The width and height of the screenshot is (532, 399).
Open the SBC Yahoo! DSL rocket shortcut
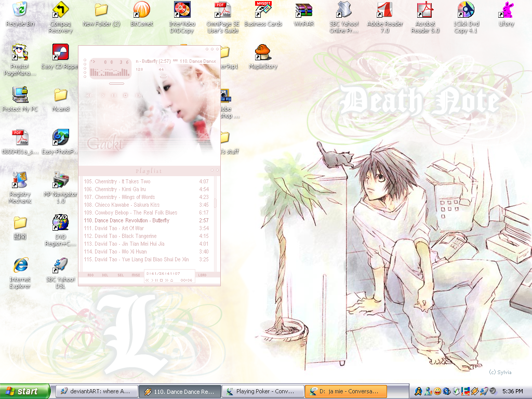point(60,273)
